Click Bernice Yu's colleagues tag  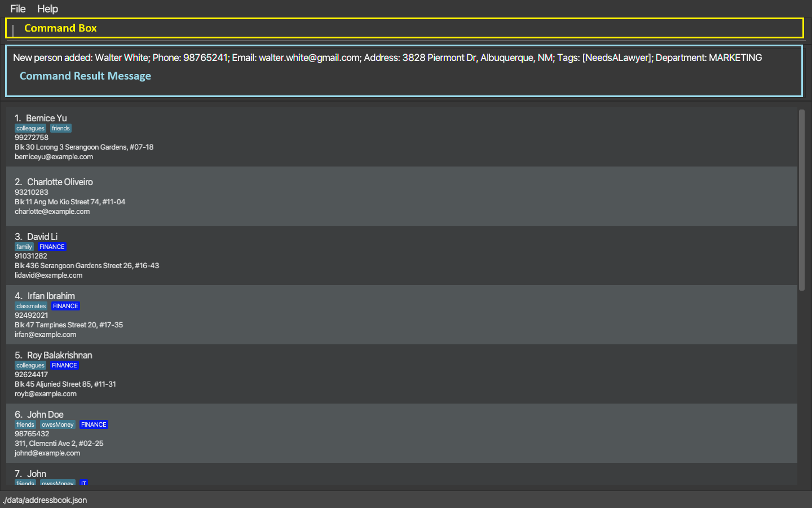point(30,128)
